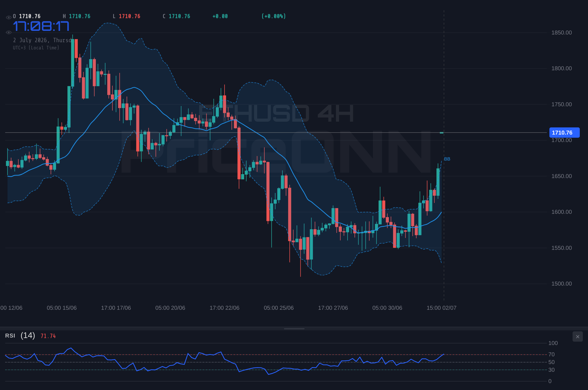Click the RSI 30 scale label
The width and height of the screenshot is (588, 390).
pos(551,370)
